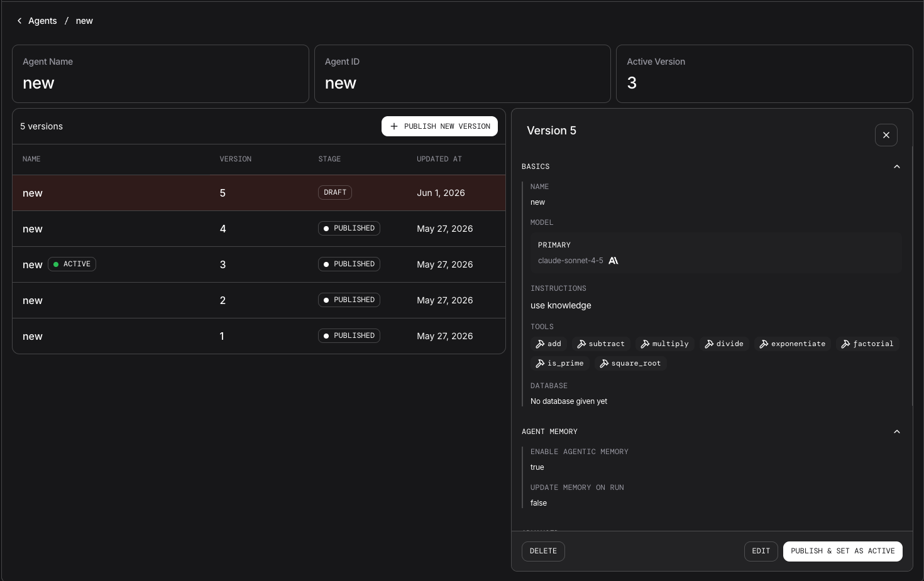Open the Agents breadcrumb link

pyautogui.click(x=43, y=21)
